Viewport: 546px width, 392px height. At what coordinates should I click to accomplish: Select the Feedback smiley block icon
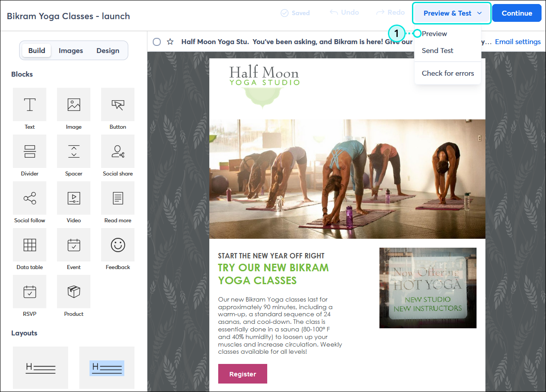point(118,245)
